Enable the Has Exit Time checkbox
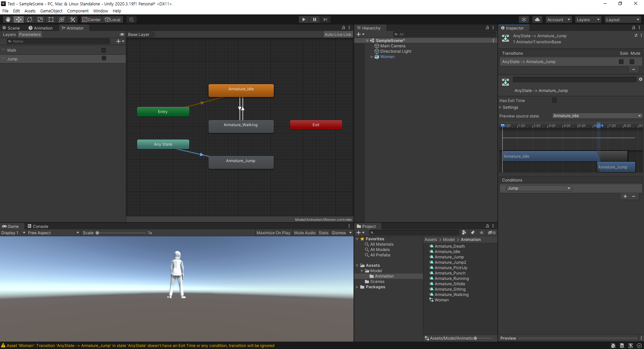Screen dimensions: 644x349 [554, 100]
